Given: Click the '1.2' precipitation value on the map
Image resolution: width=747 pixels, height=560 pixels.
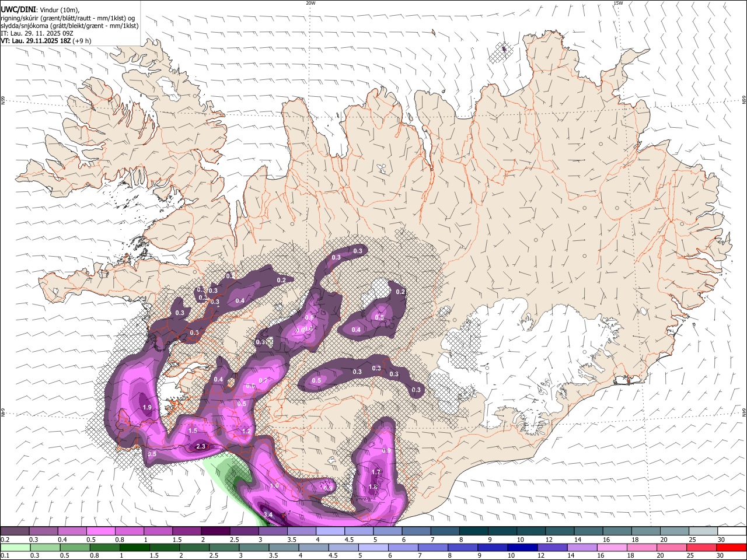Looking at the screenshot, I should (x=246, y=431).
